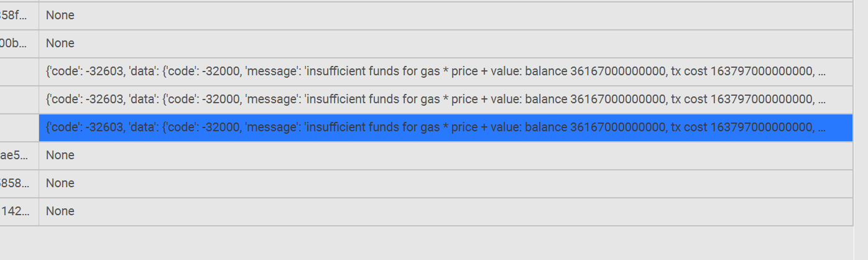Select the None cell beside the 00b… entry
The height and width of the screenshot is (260, 868).
point(60,44)
